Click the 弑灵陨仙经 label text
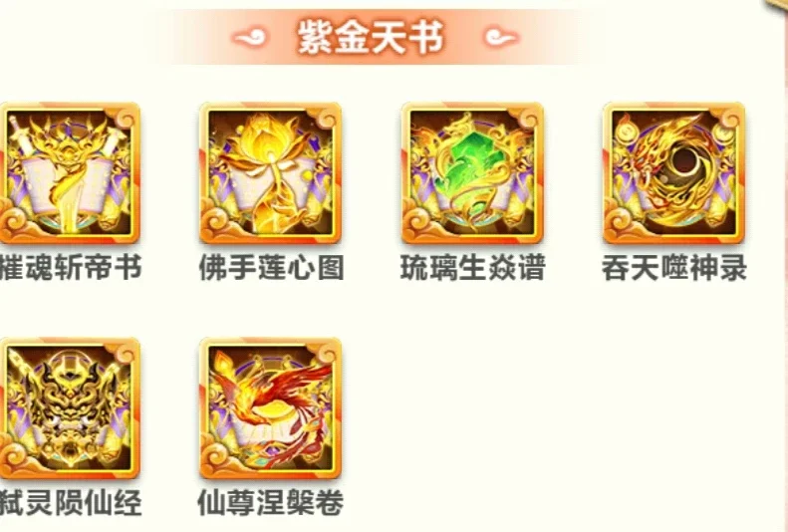 click(71, 502)
